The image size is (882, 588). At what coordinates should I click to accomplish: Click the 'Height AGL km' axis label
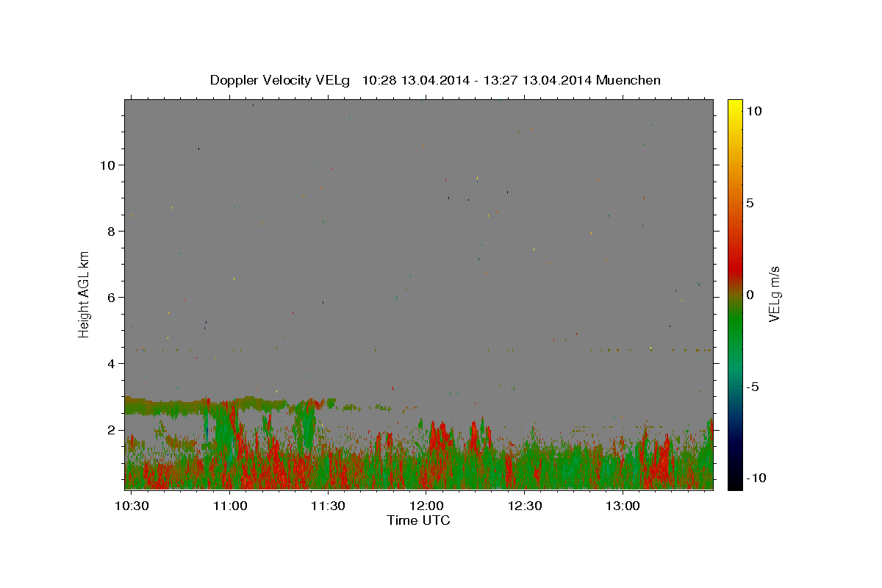(85, 294)
